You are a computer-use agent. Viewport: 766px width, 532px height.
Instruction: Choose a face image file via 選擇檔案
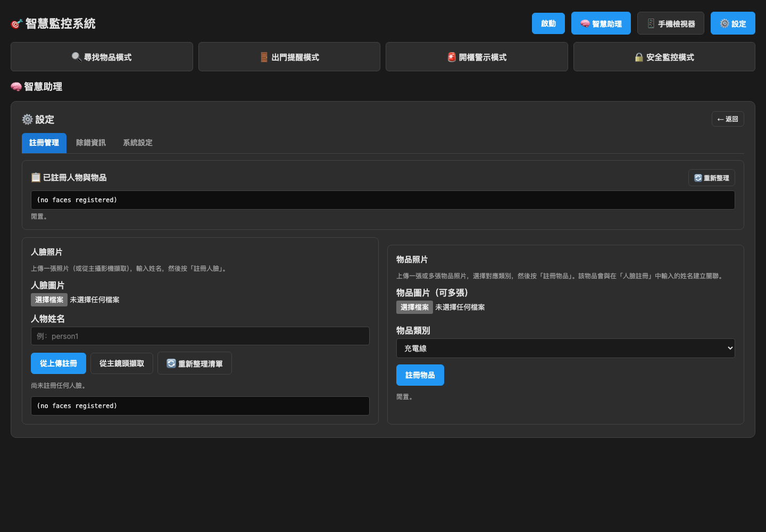(49, 300)
